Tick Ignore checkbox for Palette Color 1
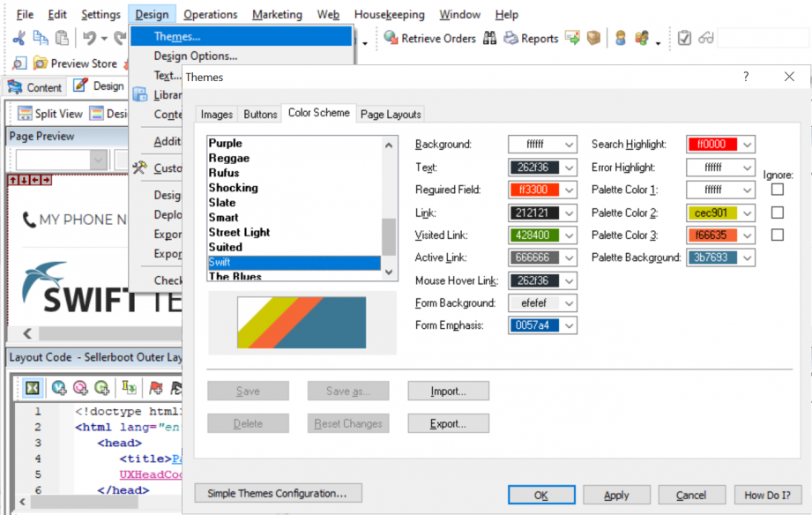 click(x=777, y=190)
